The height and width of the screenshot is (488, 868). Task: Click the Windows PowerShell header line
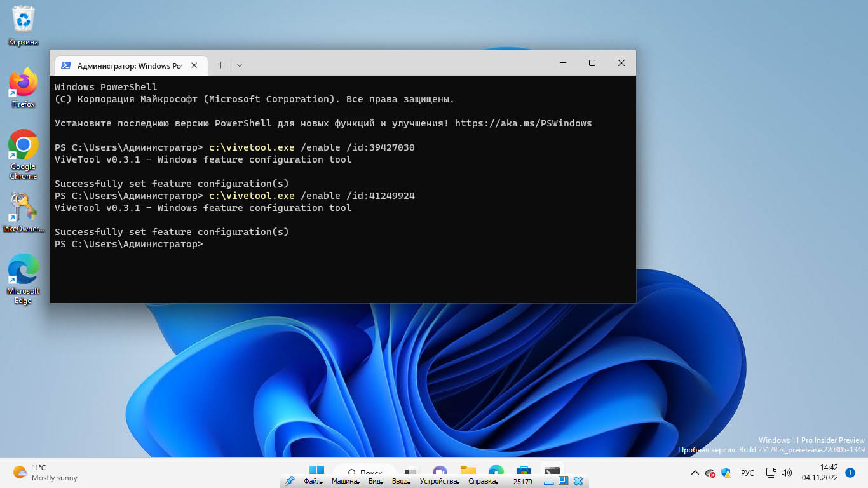pyautogui.click(x=105, y=87)
